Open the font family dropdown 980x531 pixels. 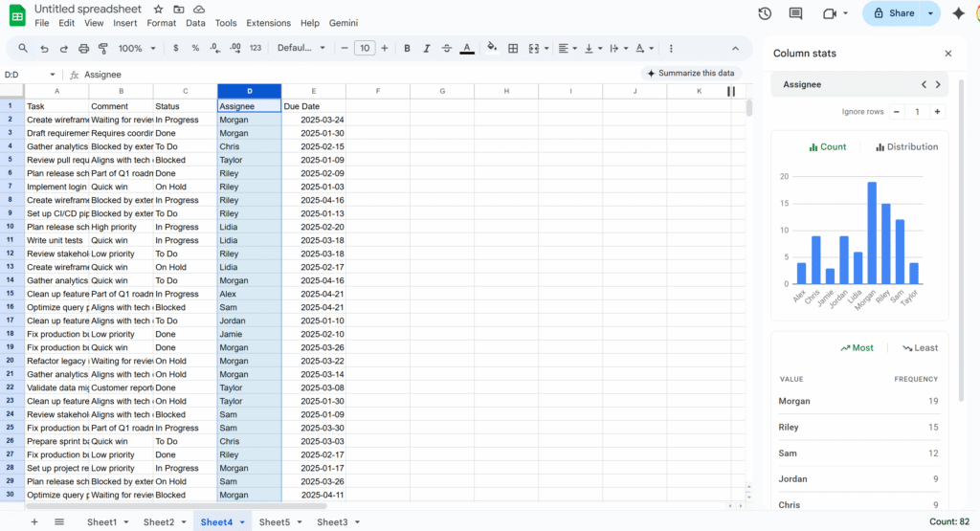click(301, 48)
